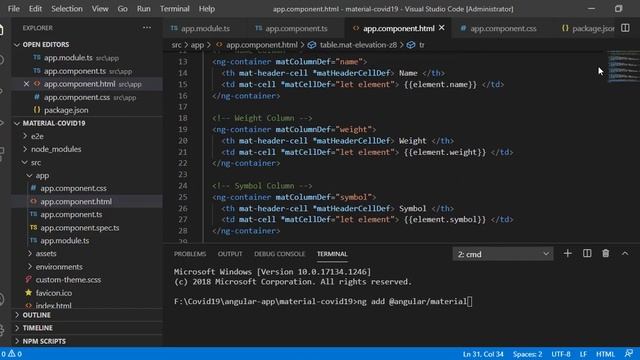Open index.html file

[x=87, y=305]
